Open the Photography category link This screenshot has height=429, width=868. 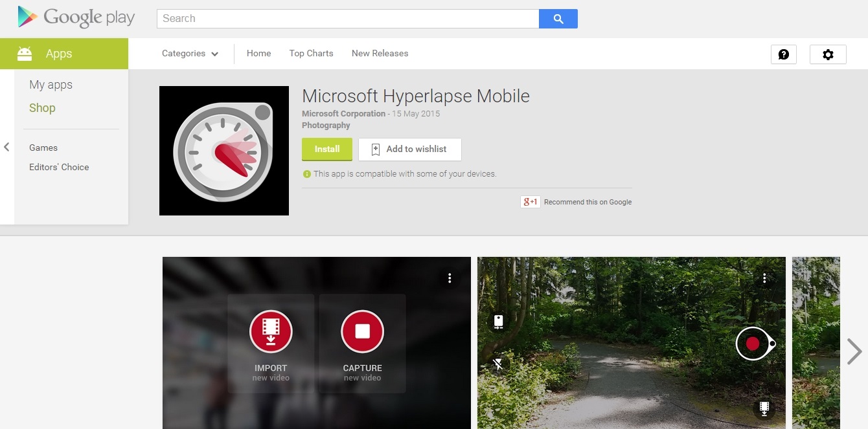pyautogui.click(x=326, y=125)
